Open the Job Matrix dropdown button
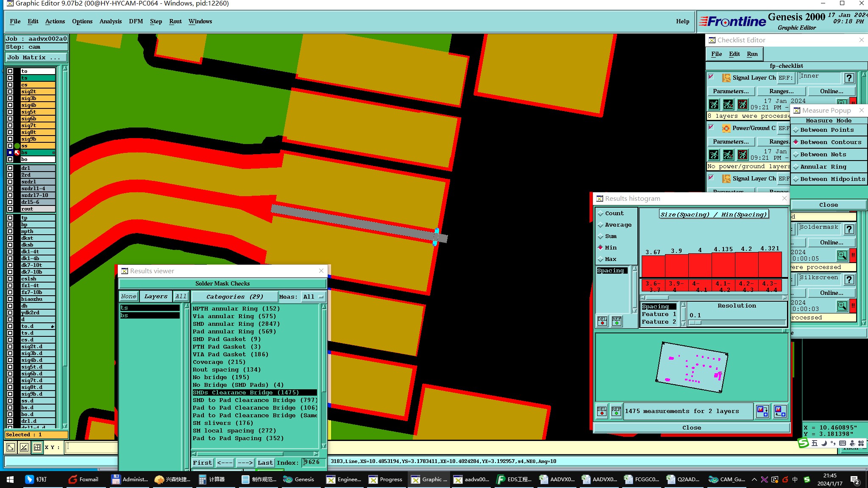The width and height of the screenshot is (868, 488). pos(36,58)
